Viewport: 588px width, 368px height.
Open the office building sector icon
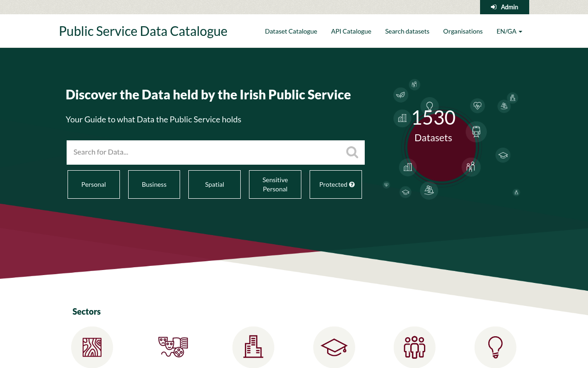[x=253, y=347]
